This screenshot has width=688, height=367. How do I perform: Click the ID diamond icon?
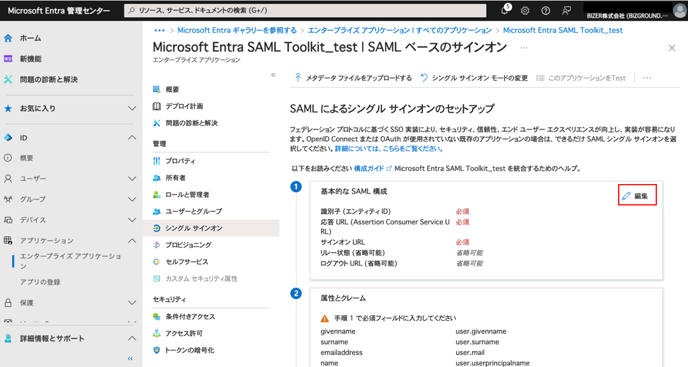8,137
